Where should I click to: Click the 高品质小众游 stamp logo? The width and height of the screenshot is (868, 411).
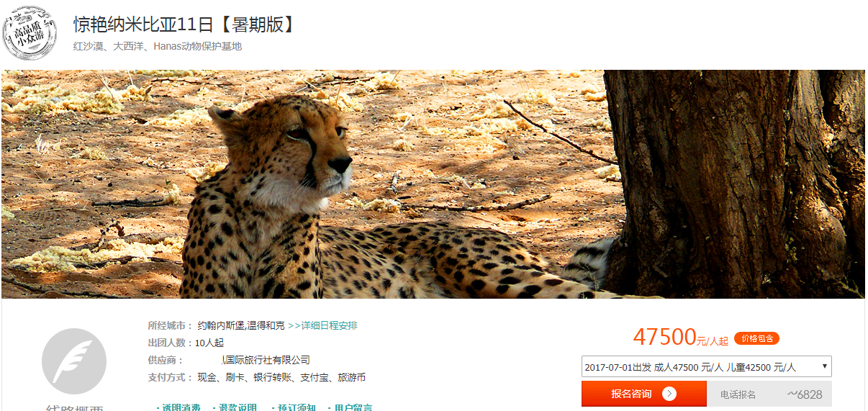[30, 32]
